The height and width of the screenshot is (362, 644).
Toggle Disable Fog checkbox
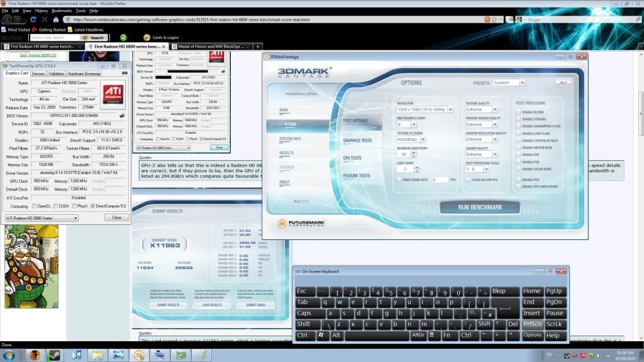(x=518, y=162)
